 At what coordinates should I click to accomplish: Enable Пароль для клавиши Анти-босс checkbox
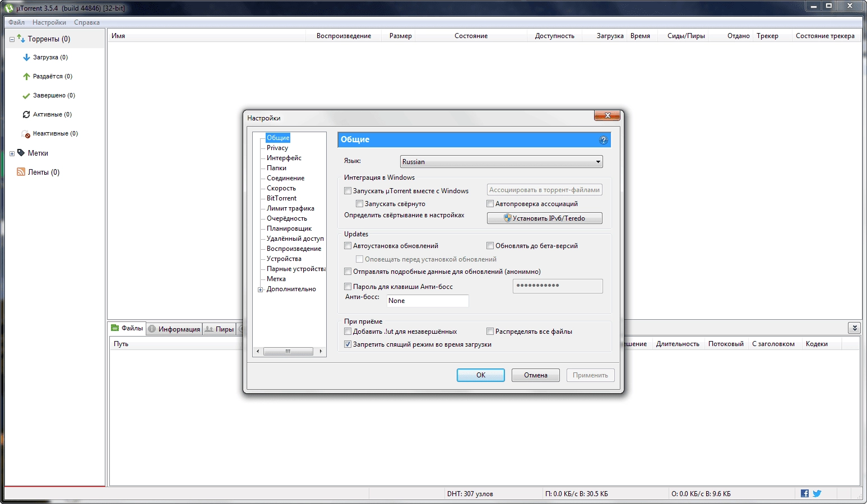pos(347,287)
